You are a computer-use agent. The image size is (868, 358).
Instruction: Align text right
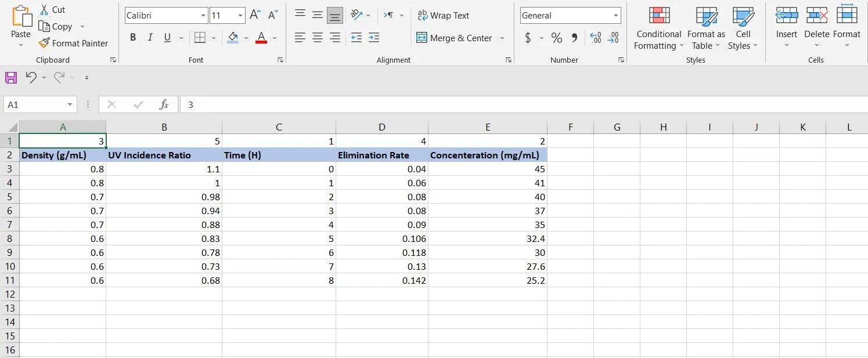click(x=335, y=38)
